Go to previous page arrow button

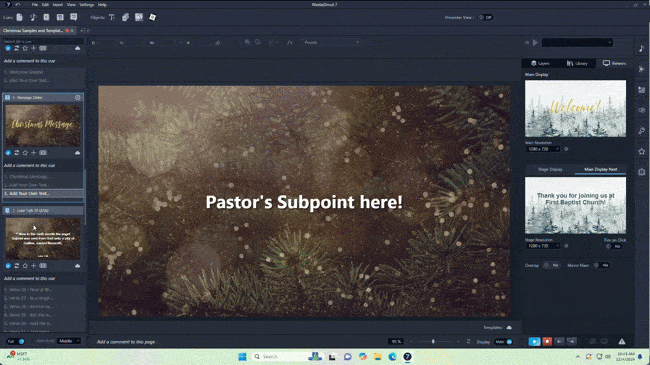(x=559, y=341)
